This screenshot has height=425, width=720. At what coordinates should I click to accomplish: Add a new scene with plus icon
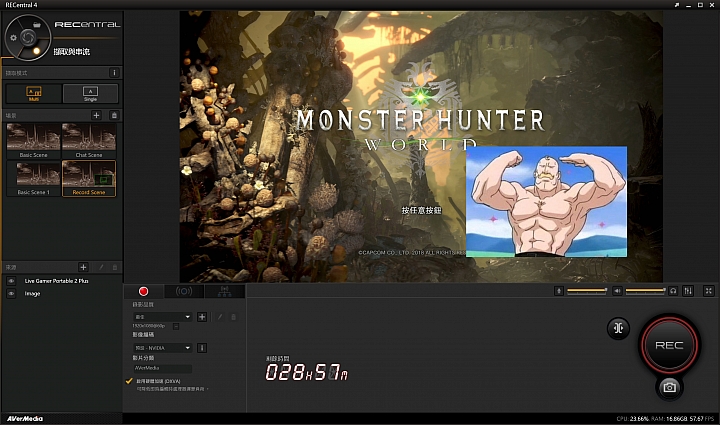coord(96,115)
